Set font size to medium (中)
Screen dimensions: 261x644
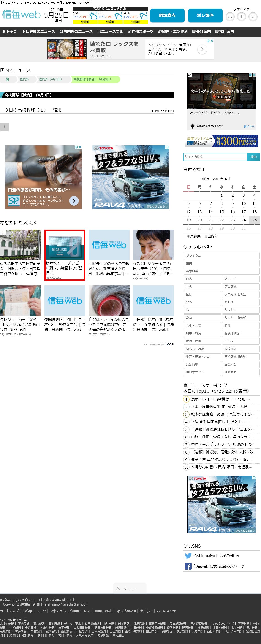coord(242,17)
